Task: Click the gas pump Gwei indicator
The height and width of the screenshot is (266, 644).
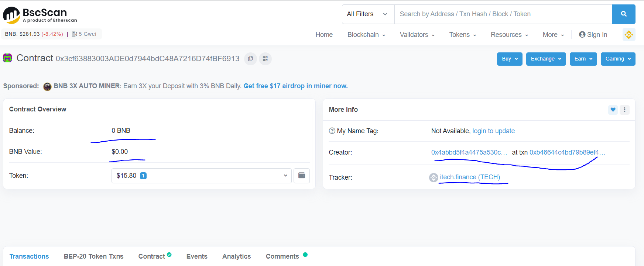Action: pyautogui.click(x=84, y=34)
